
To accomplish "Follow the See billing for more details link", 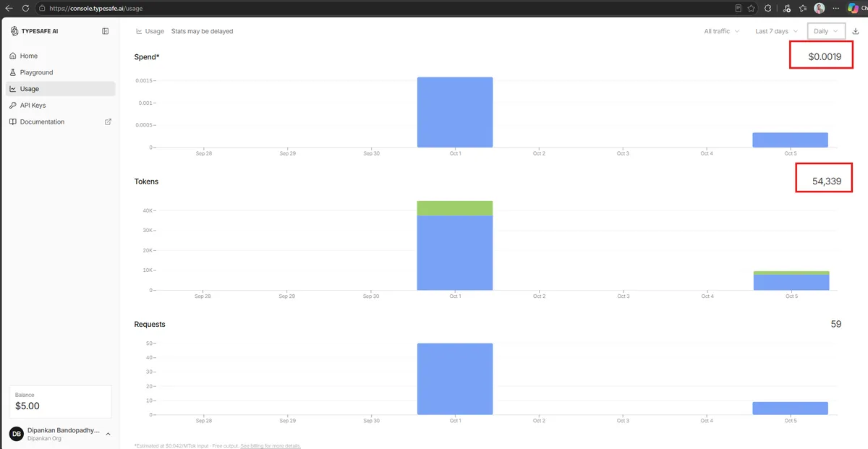I will click(271, 445).
